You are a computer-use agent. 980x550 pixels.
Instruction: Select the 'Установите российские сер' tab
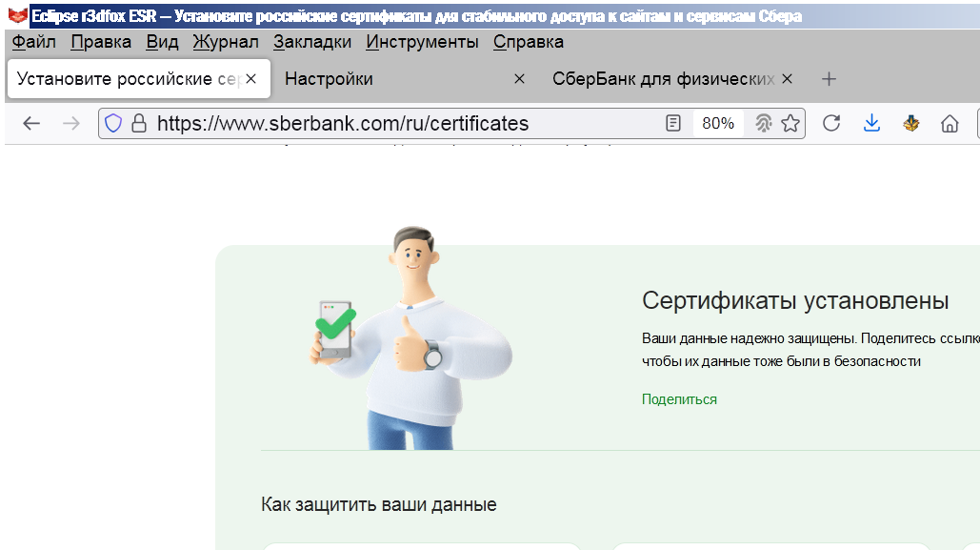click(x=139, y=79)
